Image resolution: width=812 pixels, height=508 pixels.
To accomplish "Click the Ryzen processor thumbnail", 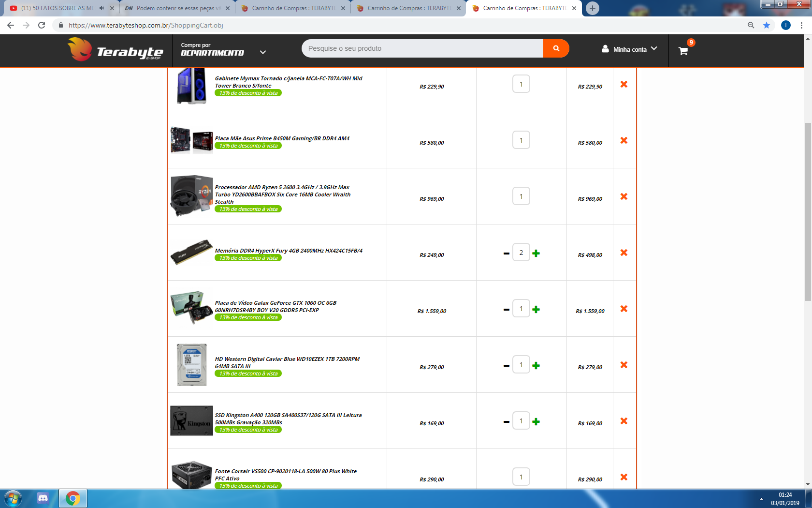I will pos(191,196).
